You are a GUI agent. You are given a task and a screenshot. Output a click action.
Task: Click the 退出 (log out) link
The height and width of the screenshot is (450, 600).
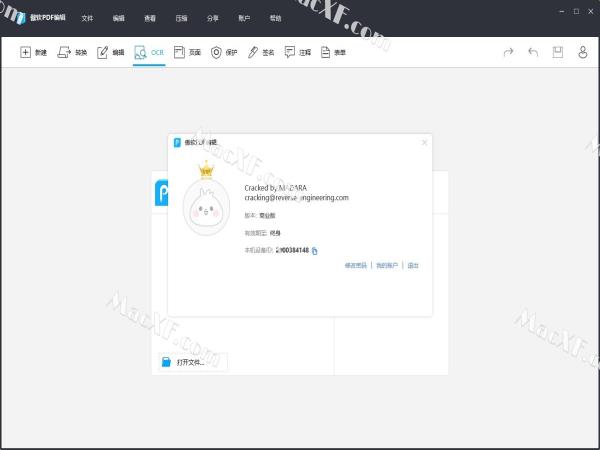pyautogui.click(x=413, y=265)
